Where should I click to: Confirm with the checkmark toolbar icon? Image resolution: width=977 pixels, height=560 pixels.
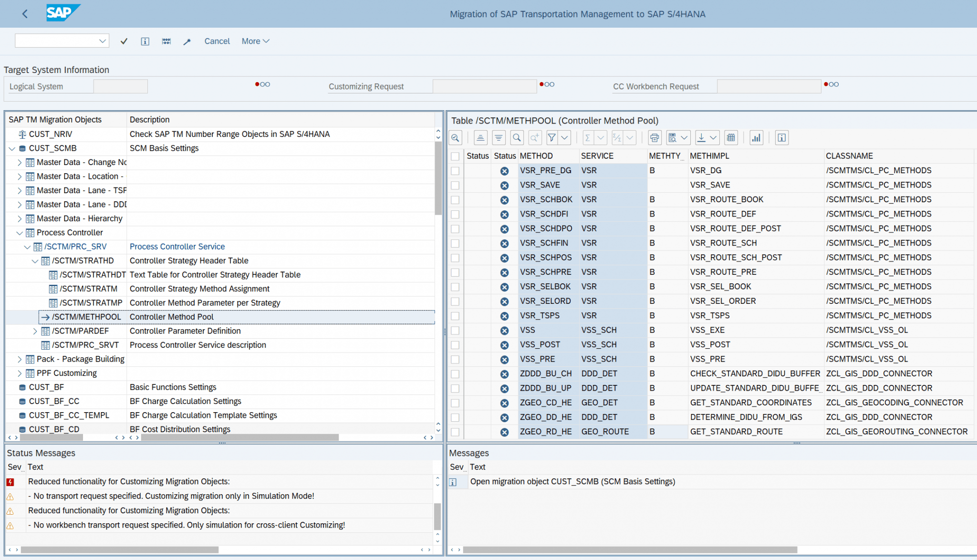[124, 41]
